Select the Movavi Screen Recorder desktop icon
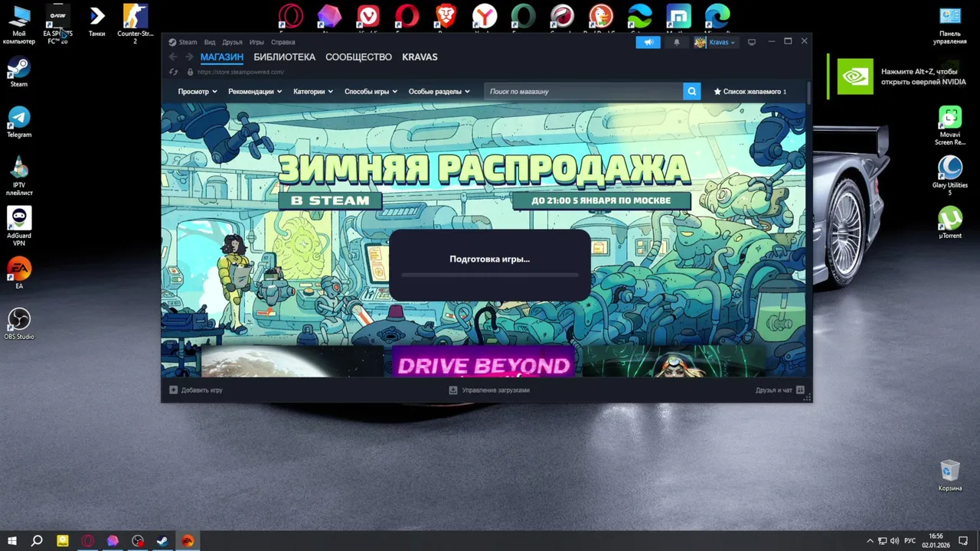 pos(949,126)
